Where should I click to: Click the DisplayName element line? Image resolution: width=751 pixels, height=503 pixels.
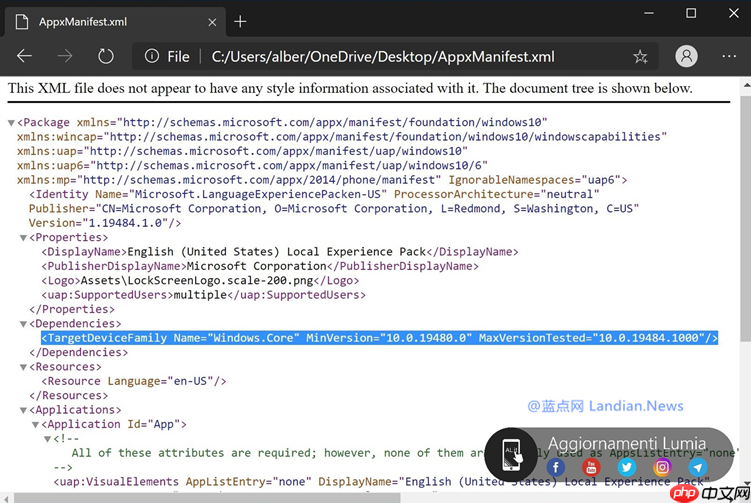(280, 252)
